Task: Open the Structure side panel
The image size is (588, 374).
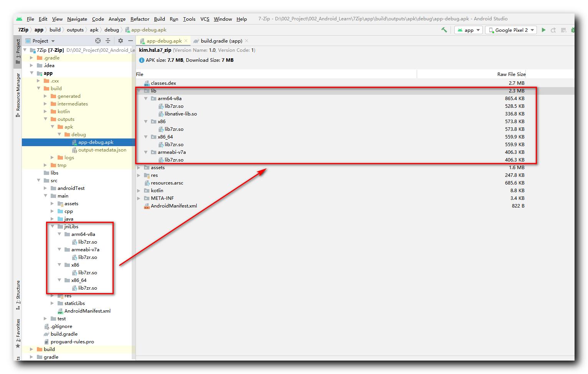Action: tap(18, 295)
